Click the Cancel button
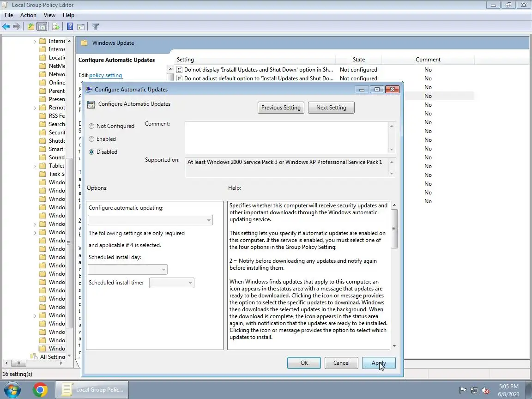 [x=341, y=363]
